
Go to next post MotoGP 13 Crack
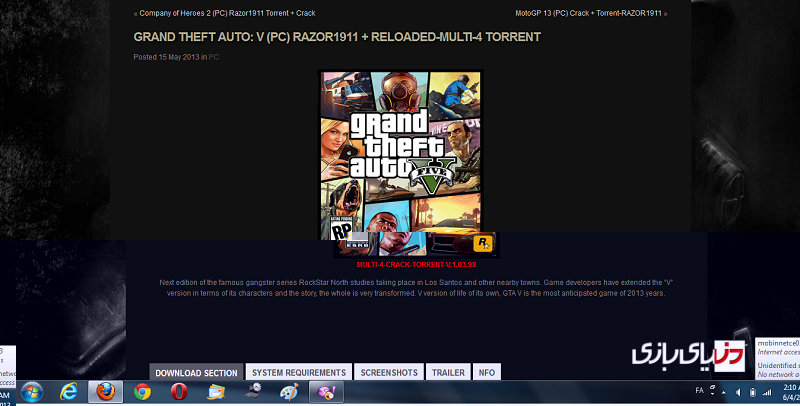coord(588,13)
